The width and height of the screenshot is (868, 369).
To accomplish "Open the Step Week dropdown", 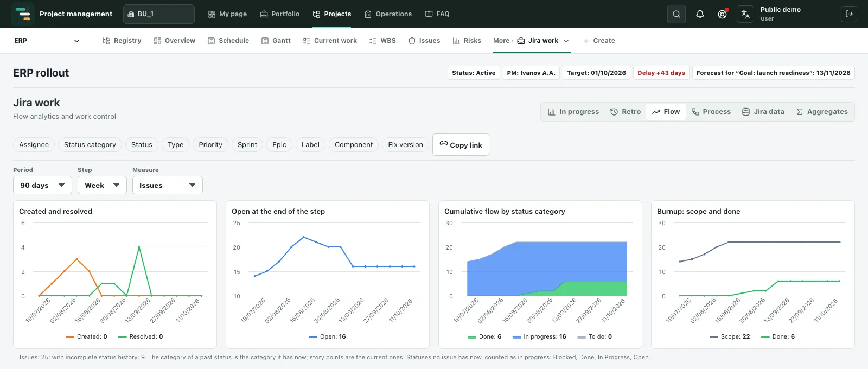I will click(x=102, y=185).
